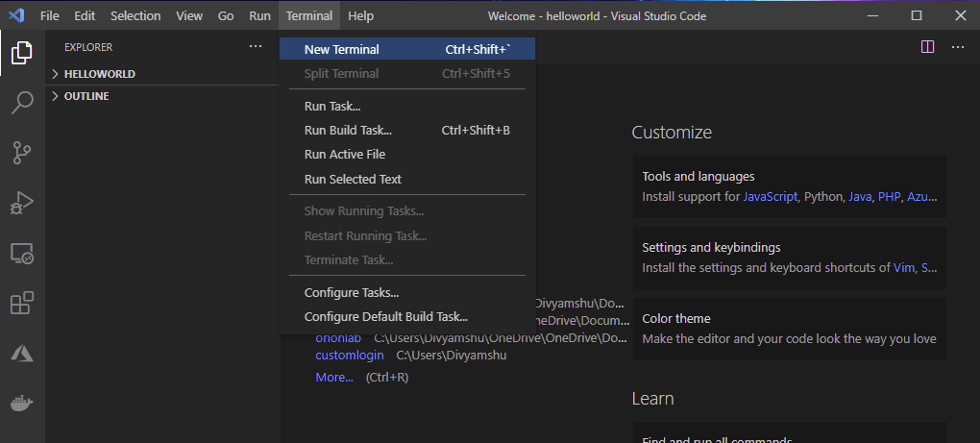Split the editor right icon

(927, 47)
